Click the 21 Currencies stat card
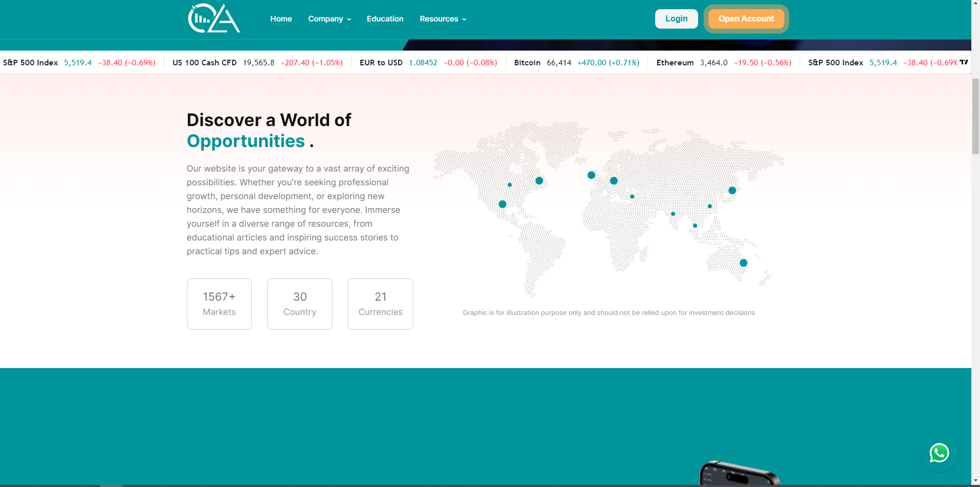The width and height of the screenshot is (980, 487). click(380, 304)
